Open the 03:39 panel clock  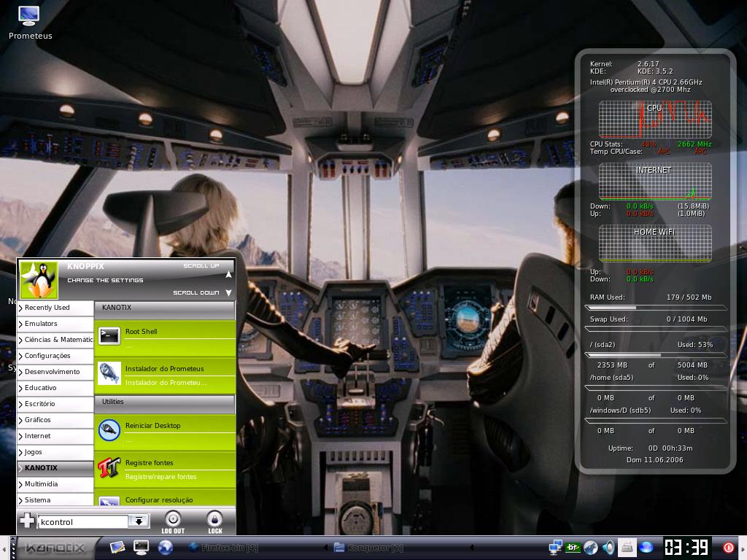687,548
